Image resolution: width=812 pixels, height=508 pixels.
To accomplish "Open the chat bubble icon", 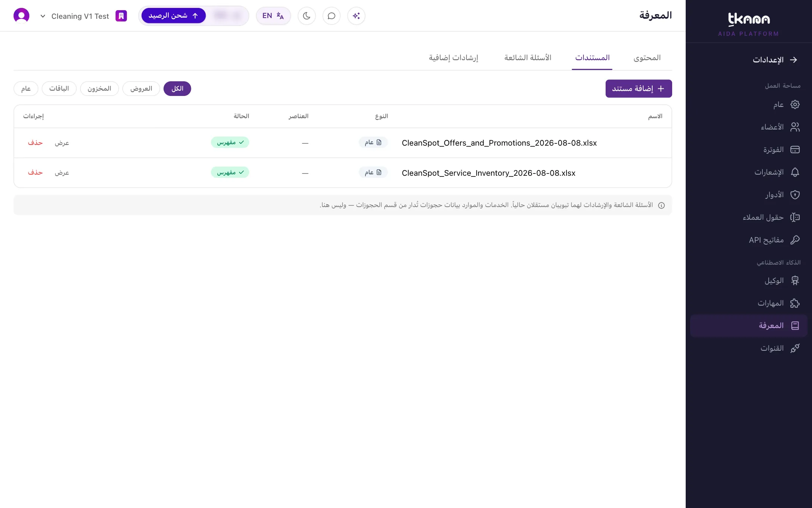I will (332, 16).
